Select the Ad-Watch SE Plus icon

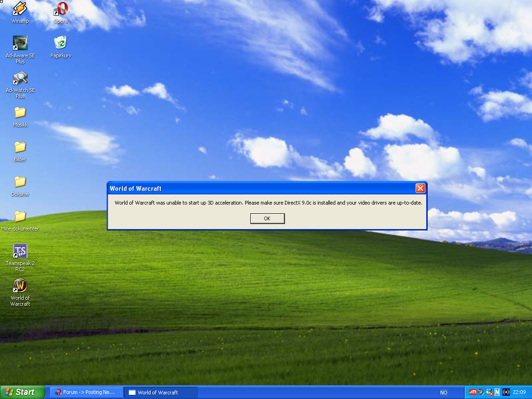pos(20,85)
